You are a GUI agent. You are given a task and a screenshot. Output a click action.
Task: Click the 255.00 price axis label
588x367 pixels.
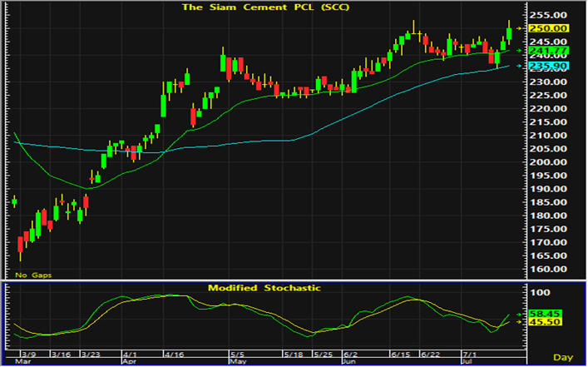(x=548, y=15)
